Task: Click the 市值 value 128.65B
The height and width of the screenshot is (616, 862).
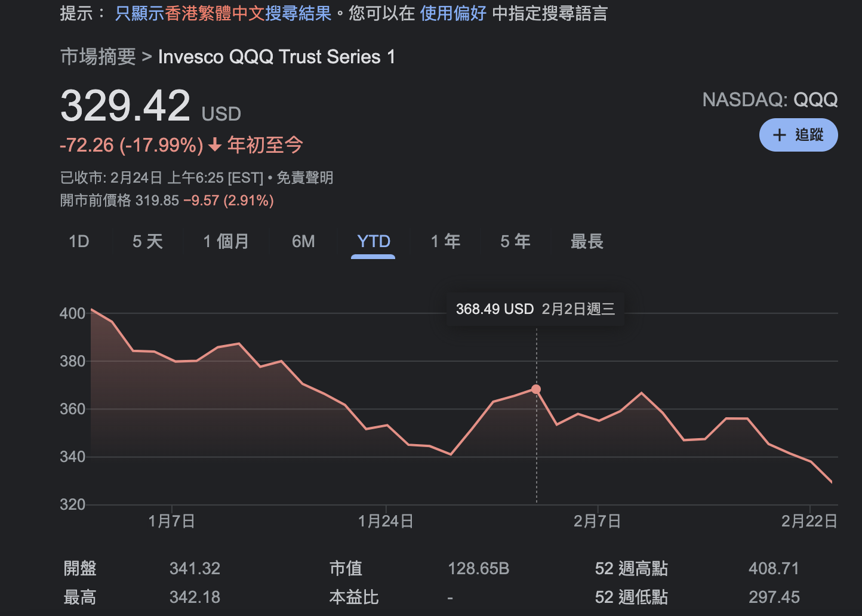Action: coord(479,568)
